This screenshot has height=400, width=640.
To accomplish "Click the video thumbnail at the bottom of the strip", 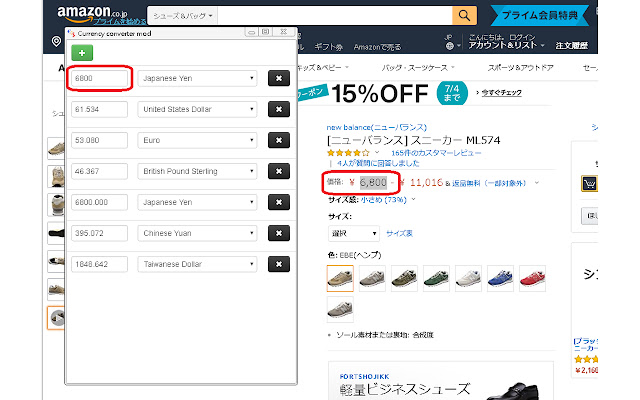I will click(56, 318).
